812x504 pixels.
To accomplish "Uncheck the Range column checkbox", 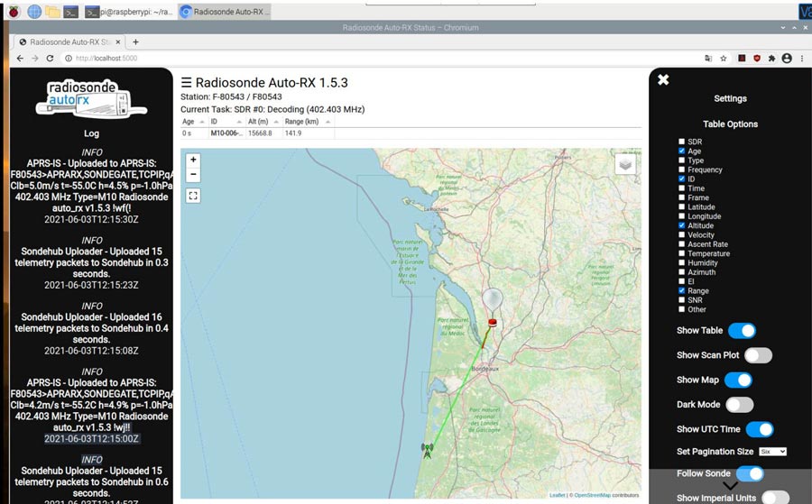I will 681,290.
